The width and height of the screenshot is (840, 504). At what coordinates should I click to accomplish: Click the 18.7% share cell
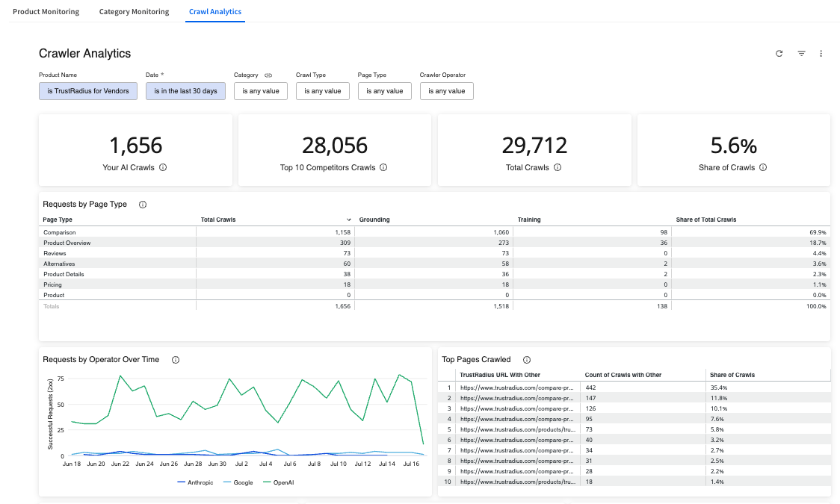coord(818,243)
